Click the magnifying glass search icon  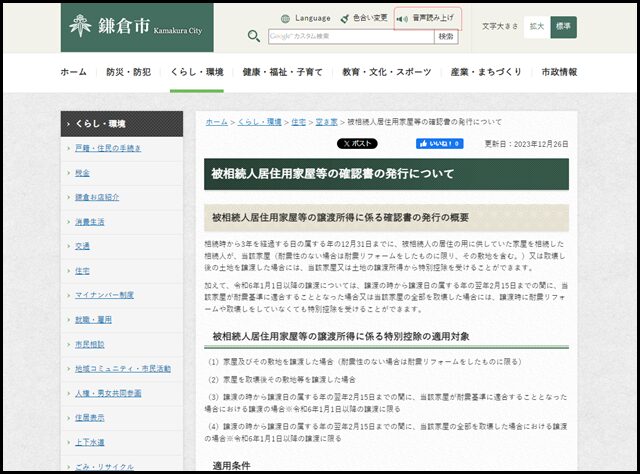tap(253, 36)
